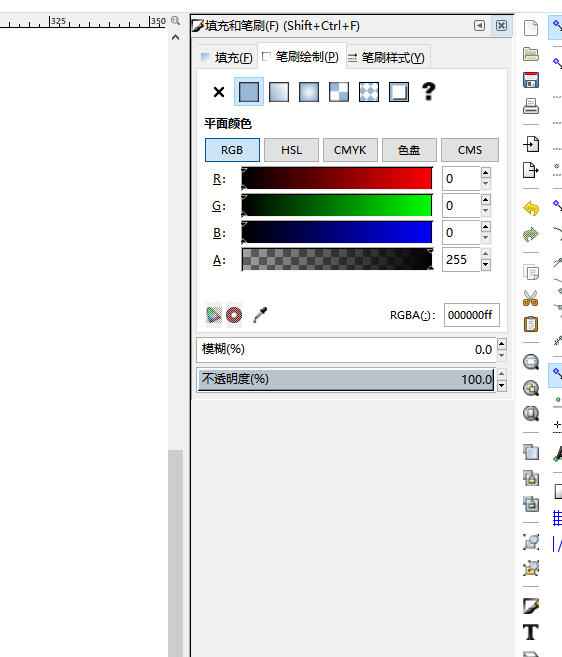Click the Print document icon
This screenshot has width=562, height=657.
(531, 106)
